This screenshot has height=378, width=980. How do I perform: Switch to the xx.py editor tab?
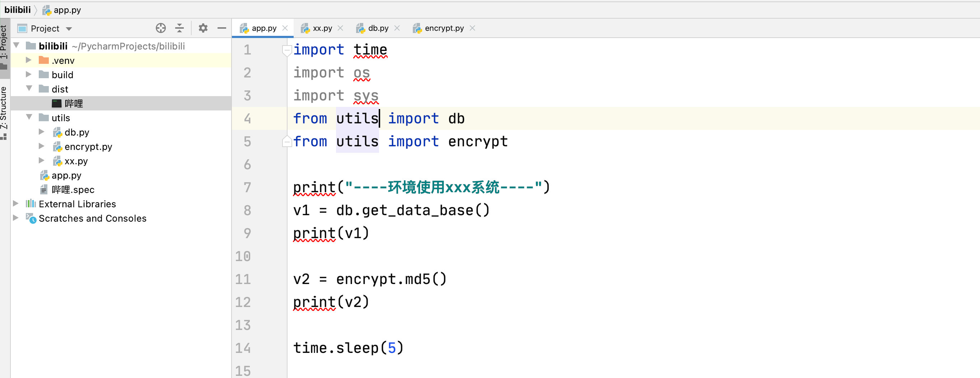tap(322, 28)
